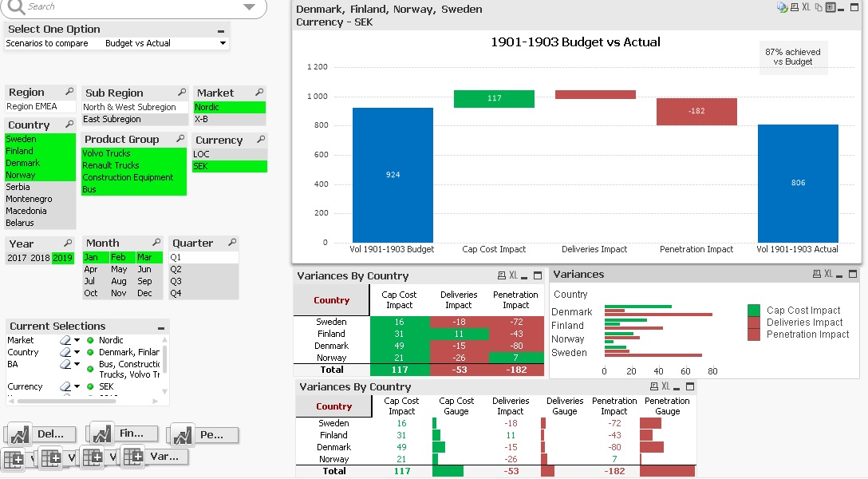Image resolution: width=868 pixels, height=479 pixels.
Task: Click the Fast Change grid icon on main chart
Action: click(830, 7)
